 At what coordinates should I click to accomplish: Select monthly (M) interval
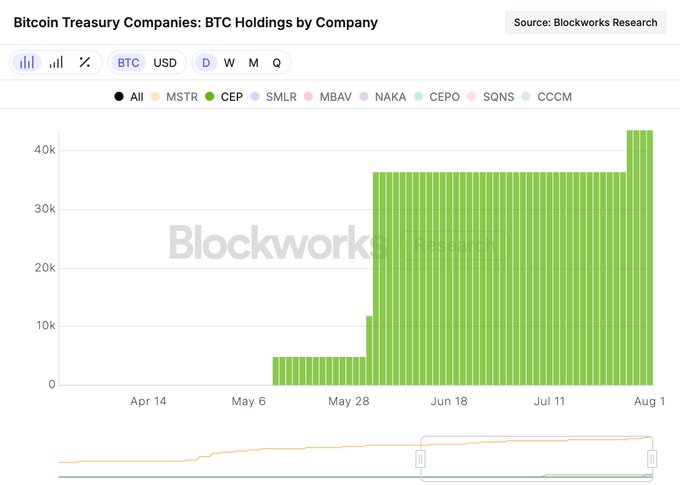(x=253, y=63)
